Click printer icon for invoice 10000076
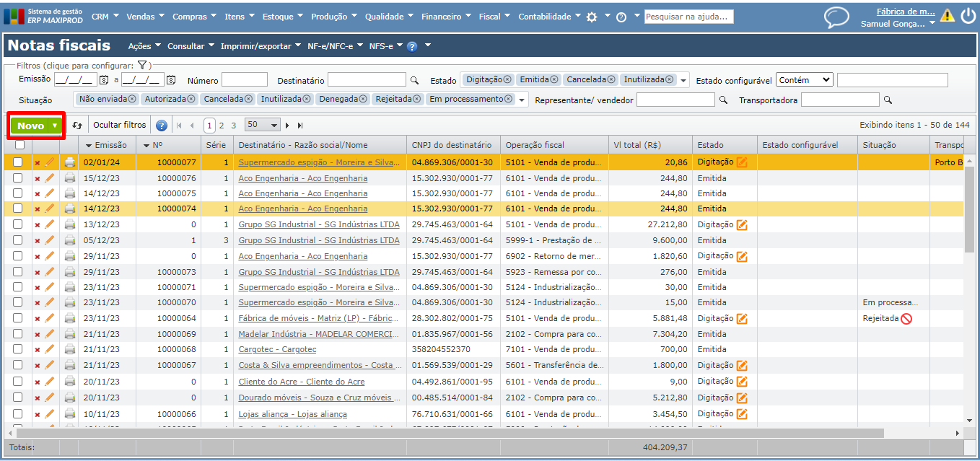Screen dimensions: 980x461 coord(69,178)
